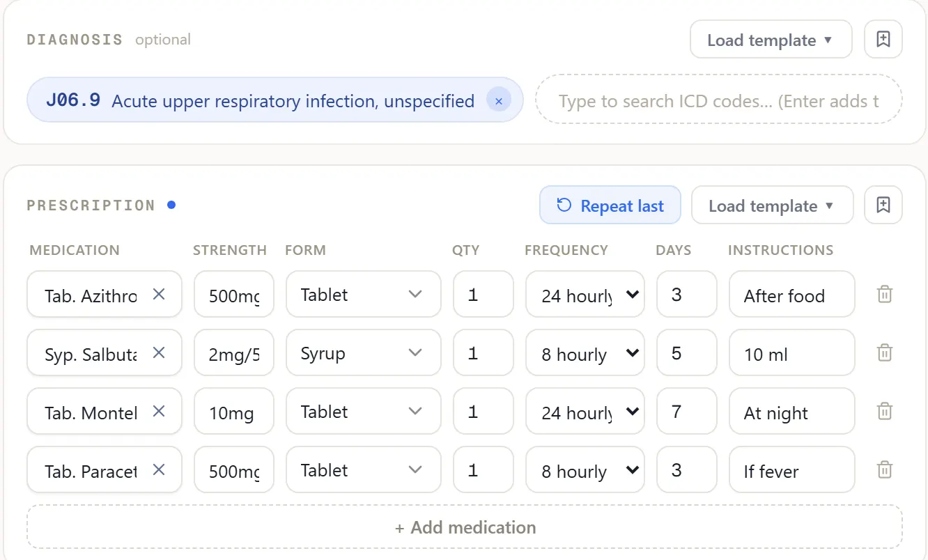Viewport: 928px width, 560px height.
Task: Remove the J06.9 diagnosis chip
Action: click(x=498, y=100)
